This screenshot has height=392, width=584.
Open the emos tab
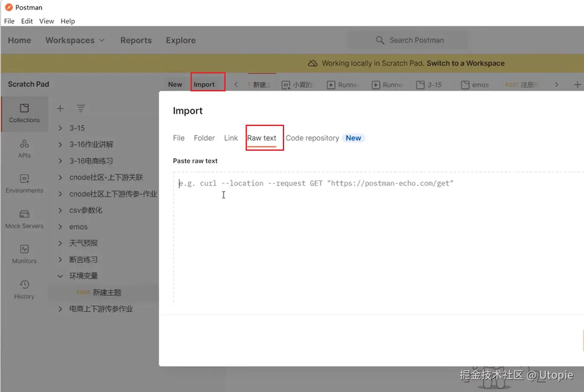click(475, 85)
